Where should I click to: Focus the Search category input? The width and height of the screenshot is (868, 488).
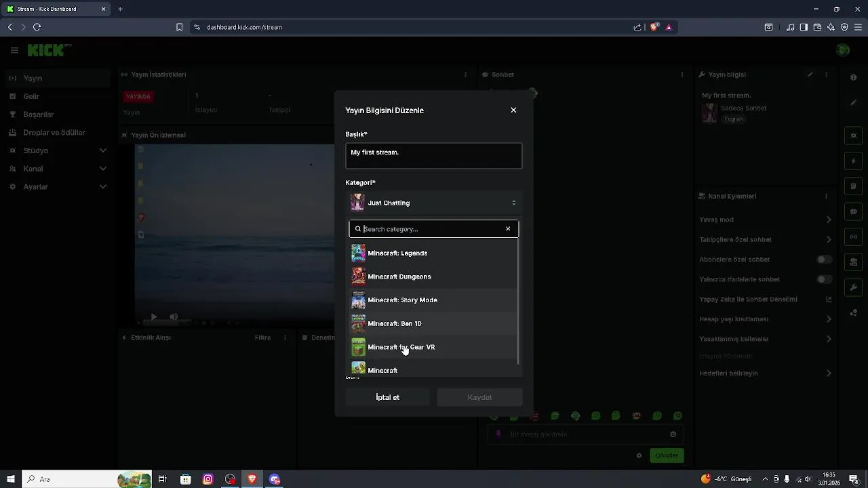point(433,229)
